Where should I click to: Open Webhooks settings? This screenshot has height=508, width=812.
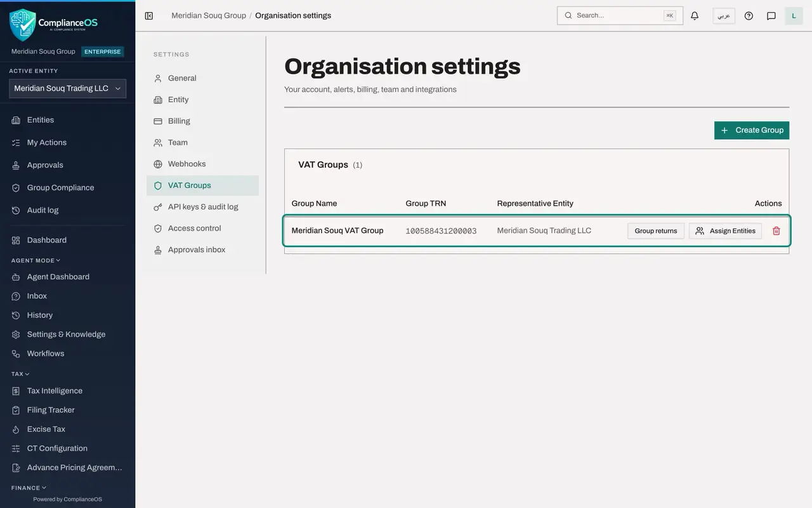pyautogui.click(x=202, y=164)
